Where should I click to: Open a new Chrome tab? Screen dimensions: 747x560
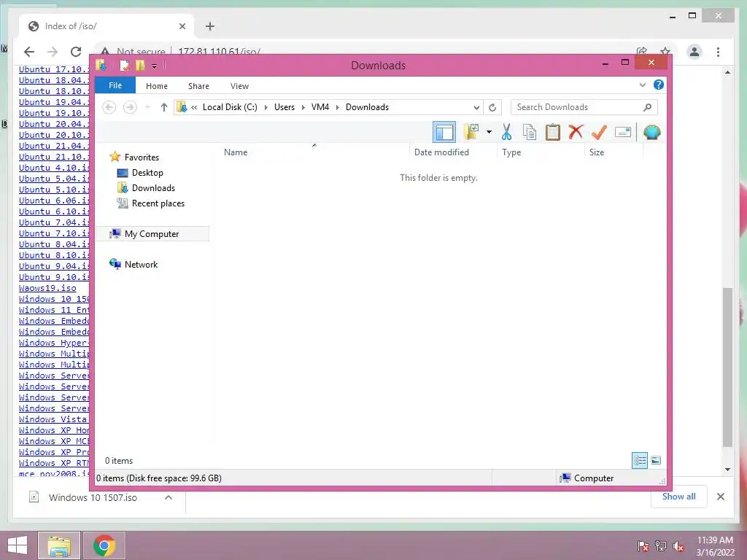(x=210, y=26)
